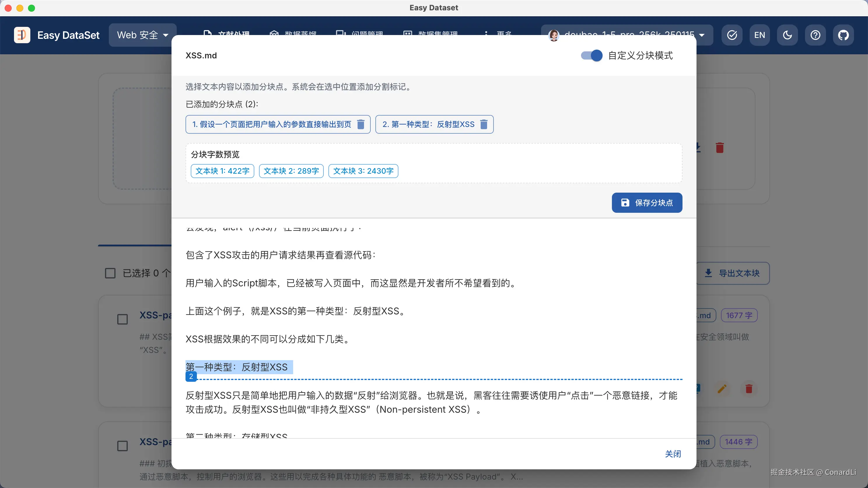Close the window with the red button
This screenshot has width=868, height=488.
pyautogui.click(x=8, y=8)
